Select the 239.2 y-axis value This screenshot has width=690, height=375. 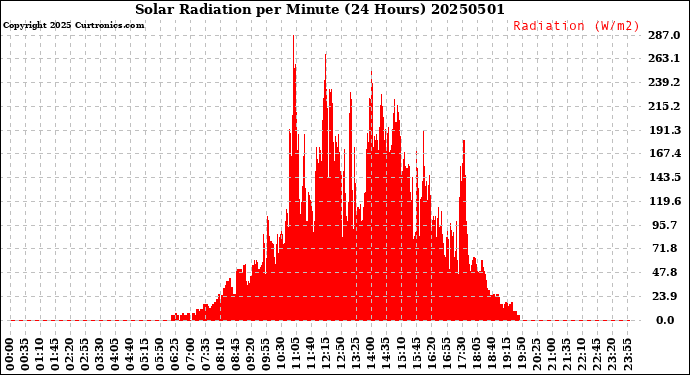[x=664, y=82]
